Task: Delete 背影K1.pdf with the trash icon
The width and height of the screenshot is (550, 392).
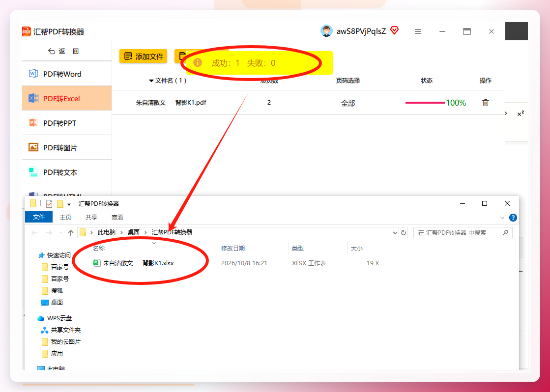Action: tap(486, 102)
